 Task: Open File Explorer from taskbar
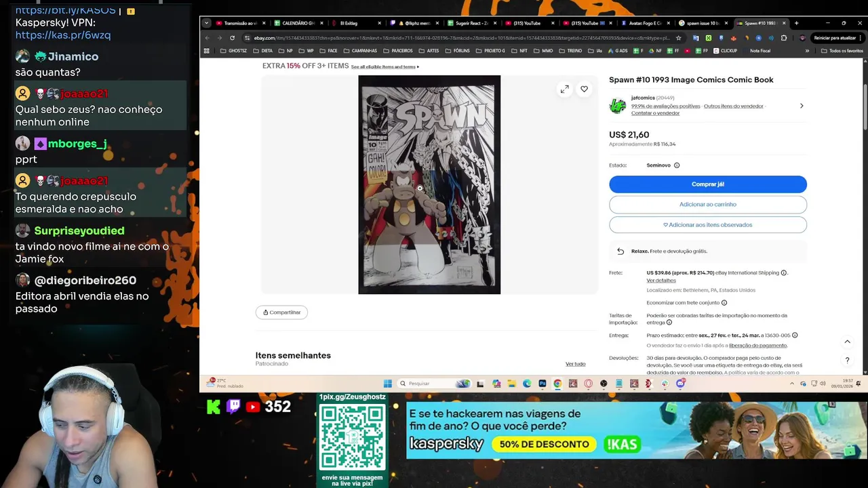coord(511,384)
